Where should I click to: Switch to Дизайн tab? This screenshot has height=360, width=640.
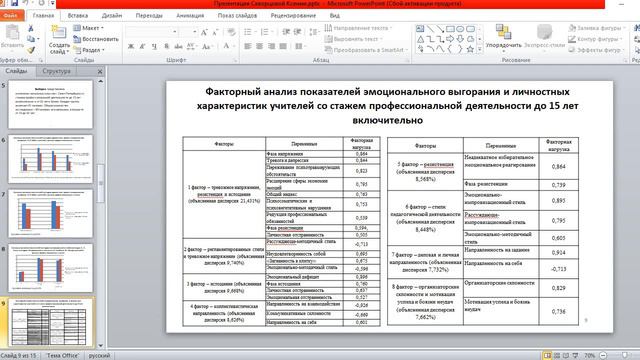(x=112, y=16)
